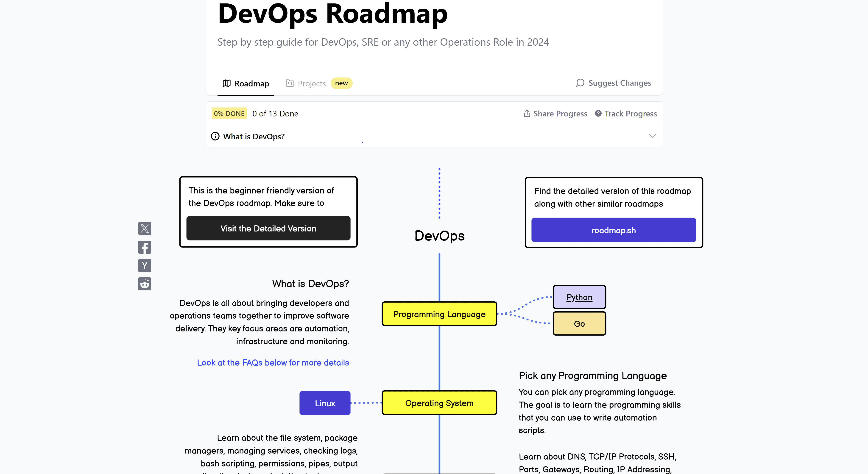Click the 0% DONE progress badge
868x474 pixels.
(229, 113)
